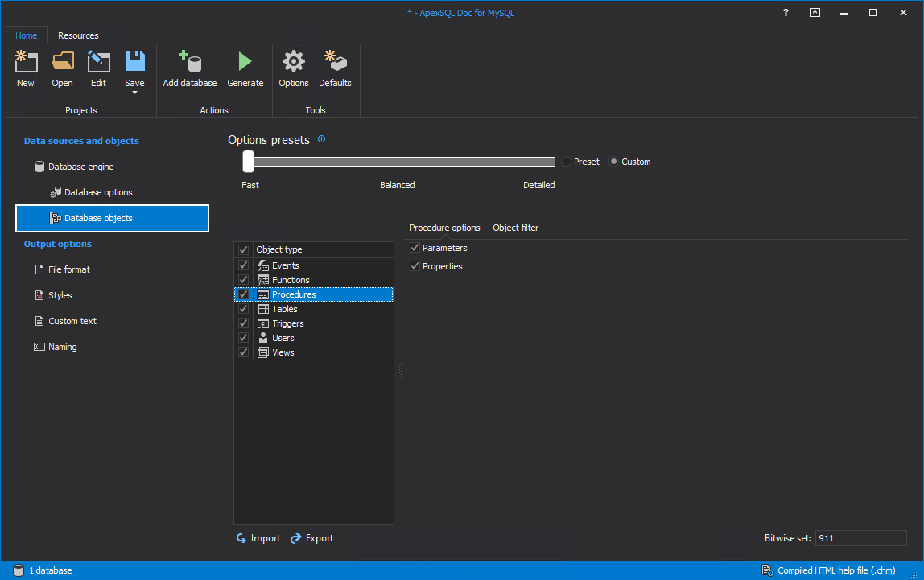Uncheck the Tables checkbox
Viewport: 924px width, 580px height.
pos(243,309)
